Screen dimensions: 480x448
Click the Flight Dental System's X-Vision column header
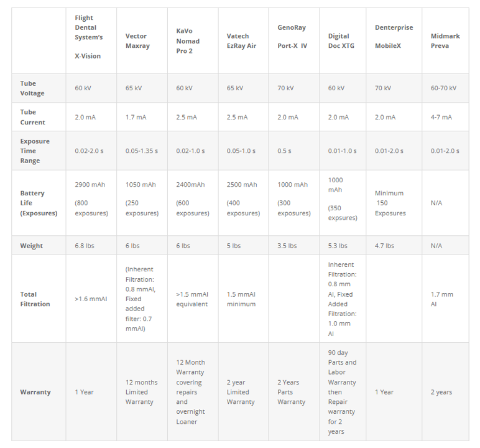click(91, 40)
